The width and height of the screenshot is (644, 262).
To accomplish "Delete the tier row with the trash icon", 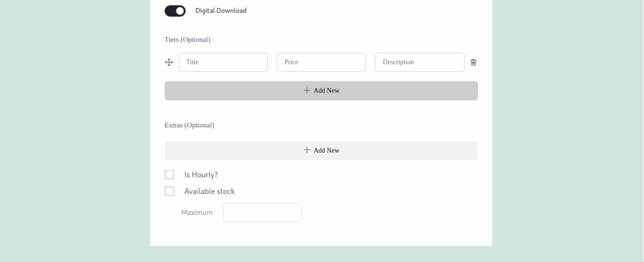I will pos(474,62).
